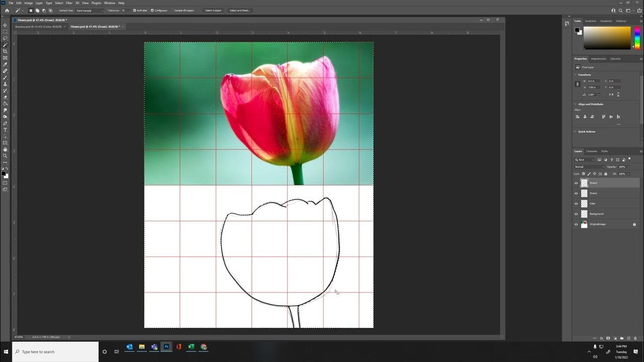Select the Hand tool
The height and width of the screenshot is (362, 644).
(6, 149)
